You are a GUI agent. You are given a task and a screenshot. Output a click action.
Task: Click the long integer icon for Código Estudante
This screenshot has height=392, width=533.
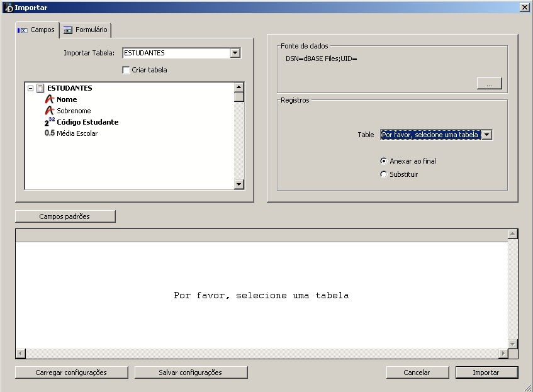click(50, 122)
